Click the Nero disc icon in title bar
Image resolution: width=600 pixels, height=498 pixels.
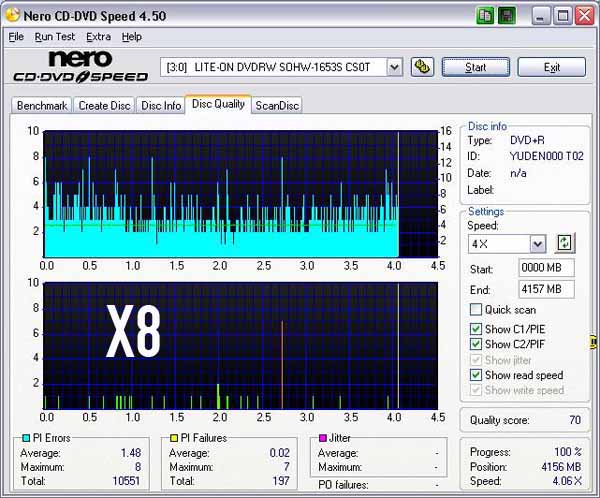point(13,15)
